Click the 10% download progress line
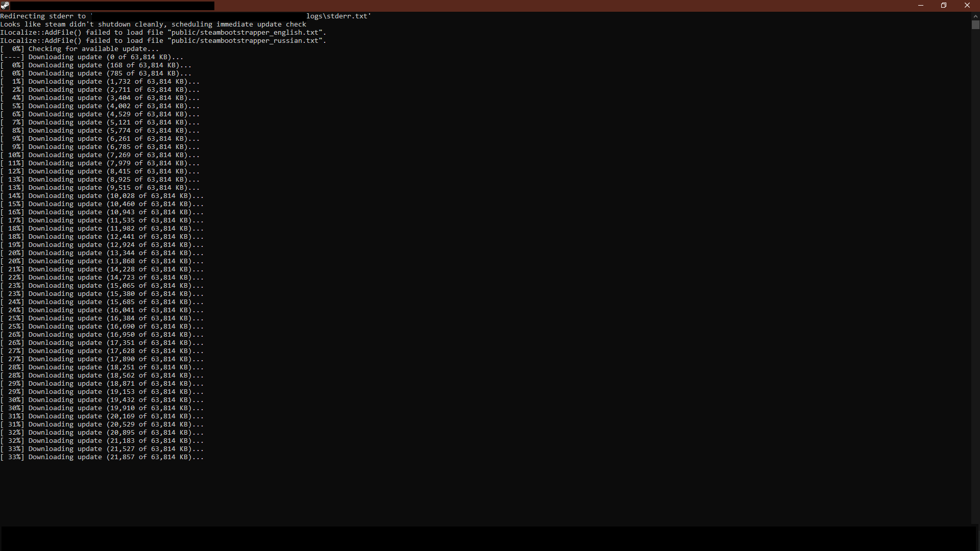This screenshot has height=551, width=980. click(100, 155)
